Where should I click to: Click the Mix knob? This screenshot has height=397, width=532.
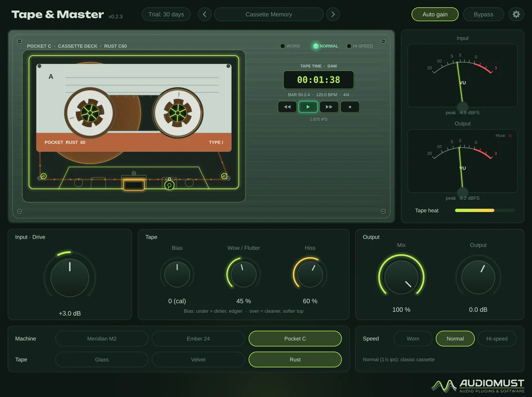pos(401,277)
